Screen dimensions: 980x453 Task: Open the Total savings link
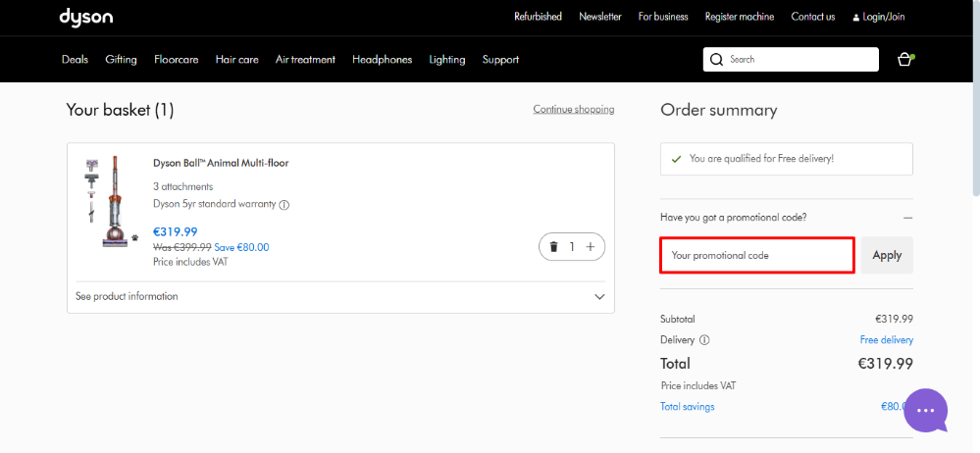click(x=687, y=407)
